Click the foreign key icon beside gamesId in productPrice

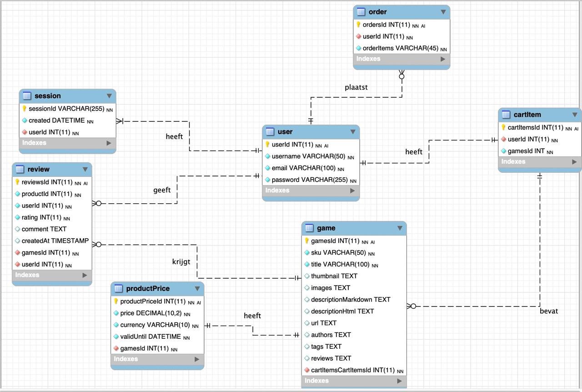pos(116,349)
